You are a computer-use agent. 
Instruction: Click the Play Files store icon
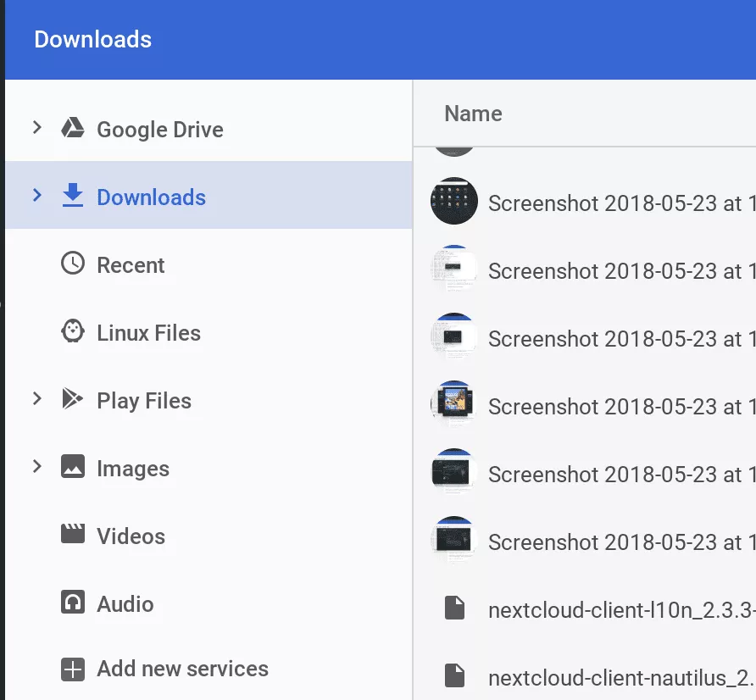point(73,399)
